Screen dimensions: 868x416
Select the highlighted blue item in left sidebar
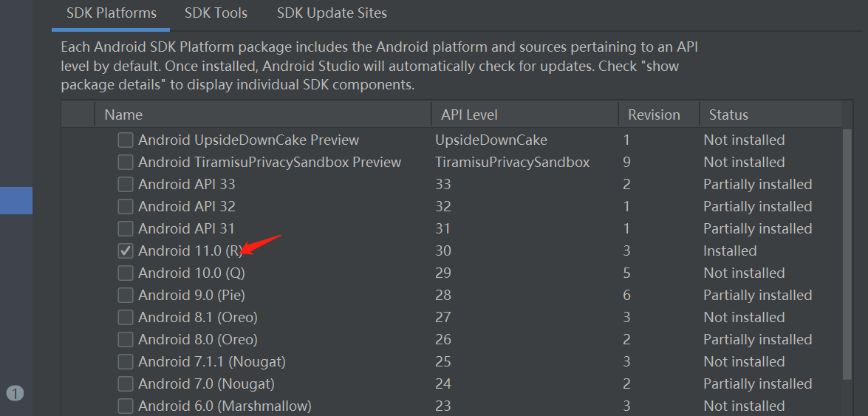tap(16, 200)
